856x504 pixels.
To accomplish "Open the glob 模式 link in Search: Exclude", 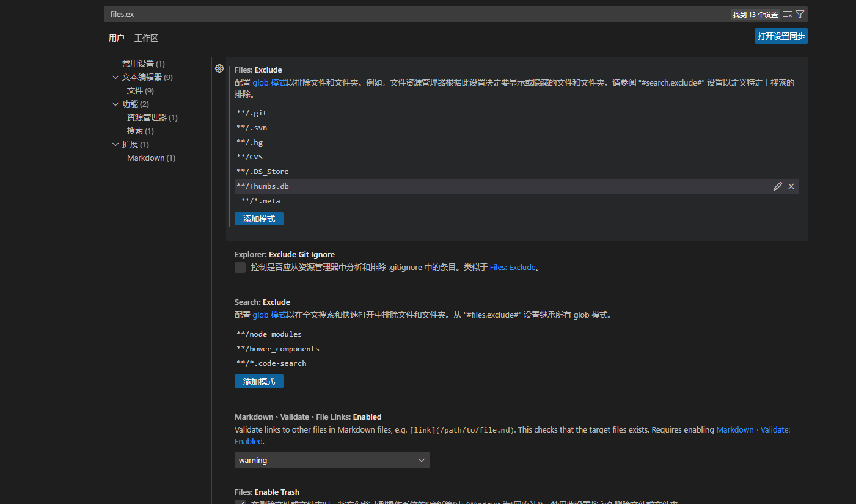I will pyautogui.click(x=269, y=315).
